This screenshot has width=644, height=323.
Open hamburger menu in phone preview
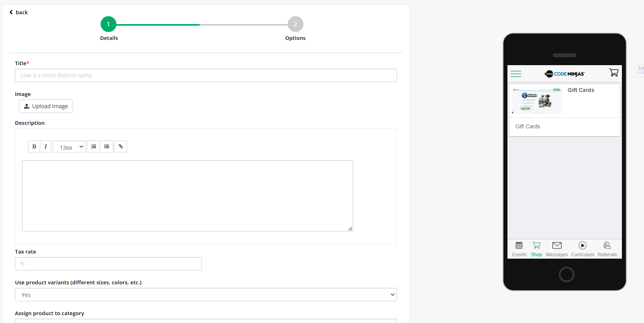pyautogui.click(x=516, y=74)
